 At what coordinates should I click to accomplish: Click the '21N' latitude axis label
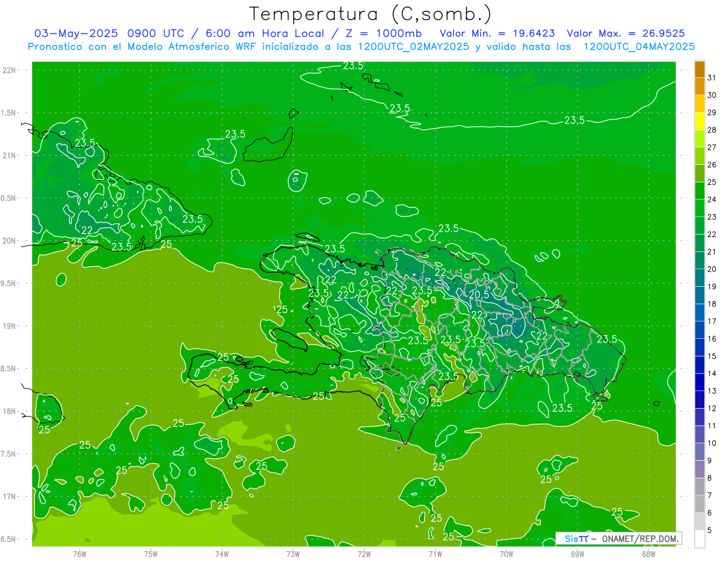coord(10,155)
